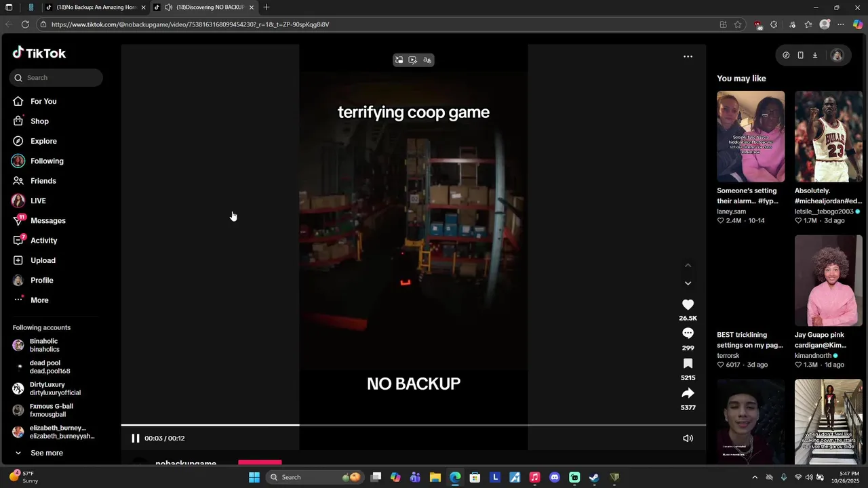Open Messages in the sidebar

39,221
